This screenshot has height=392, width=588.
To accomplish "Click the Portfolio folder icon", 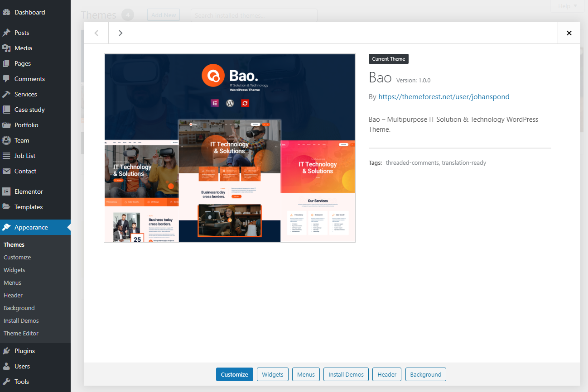I will click(6, 125).
